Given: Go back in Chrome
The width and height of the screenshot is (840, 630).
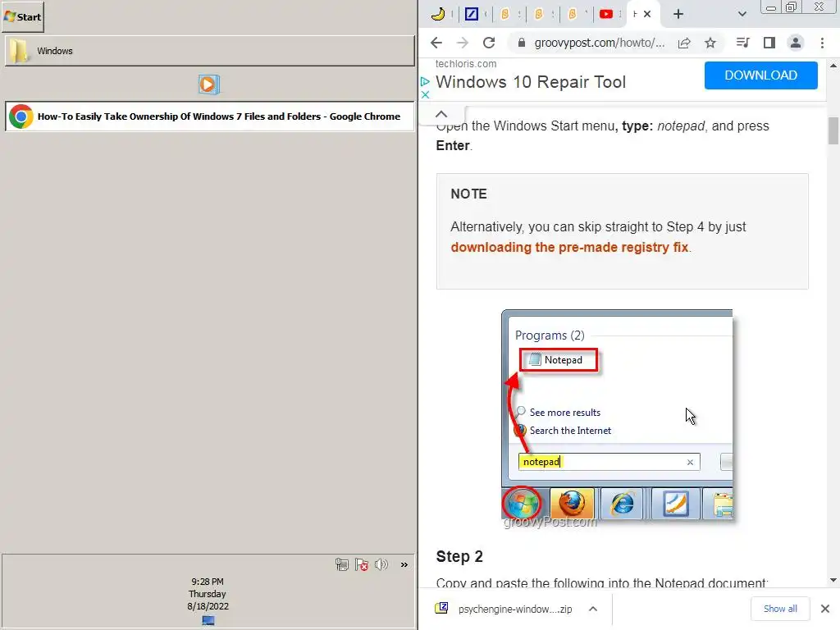Looking at the screenshot, I should (436, 43).
